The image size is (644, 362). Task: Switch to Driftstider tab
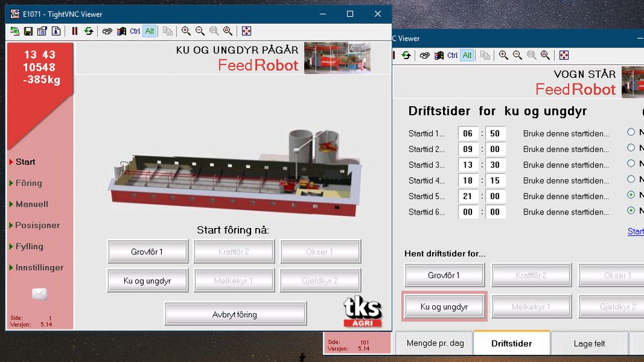[512, 343]
